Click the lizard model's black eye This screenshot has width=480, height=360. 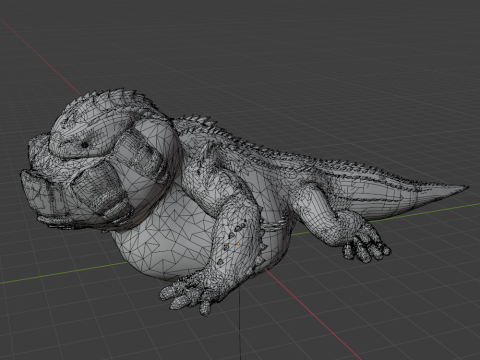[x=85, y=145]
